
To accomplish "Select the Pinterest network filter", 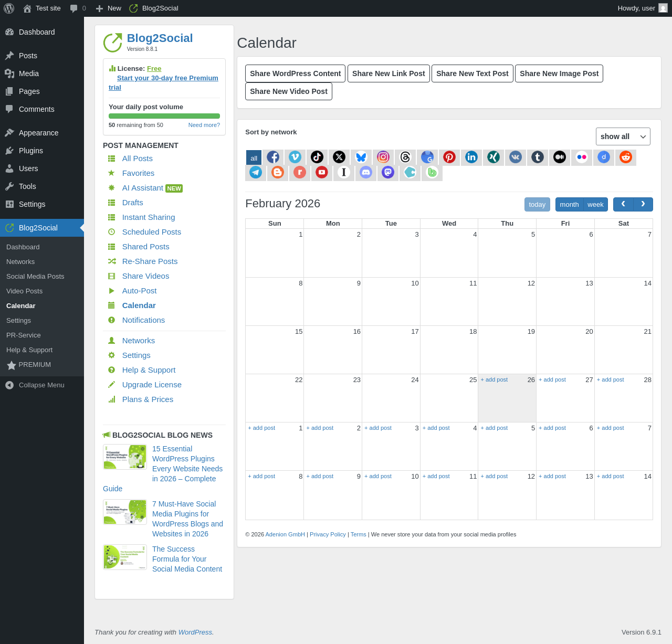I will [449, 157].
